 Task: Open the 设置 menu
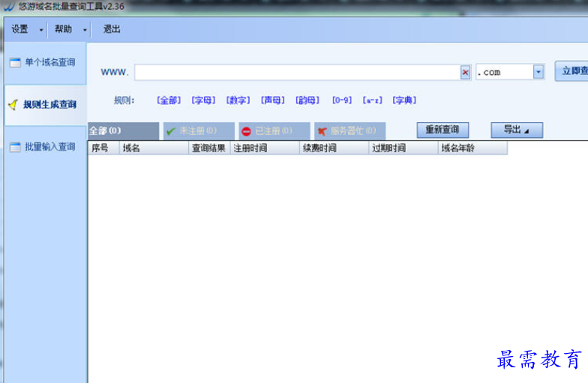pyautogui.click(x=19, y=29)
